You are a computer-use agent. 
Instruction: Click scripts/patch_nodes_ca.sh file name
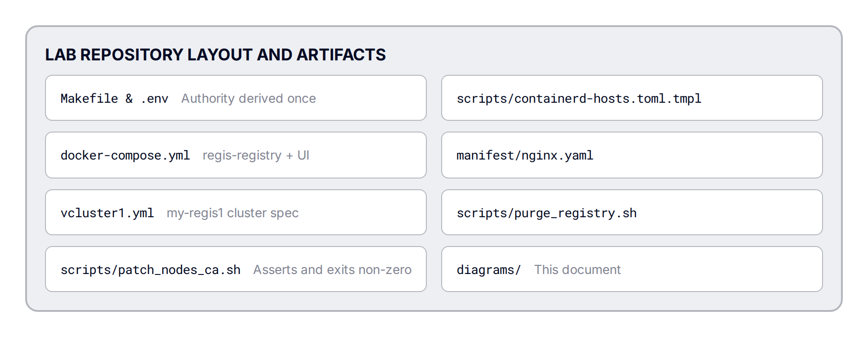[x=150, y=270]
